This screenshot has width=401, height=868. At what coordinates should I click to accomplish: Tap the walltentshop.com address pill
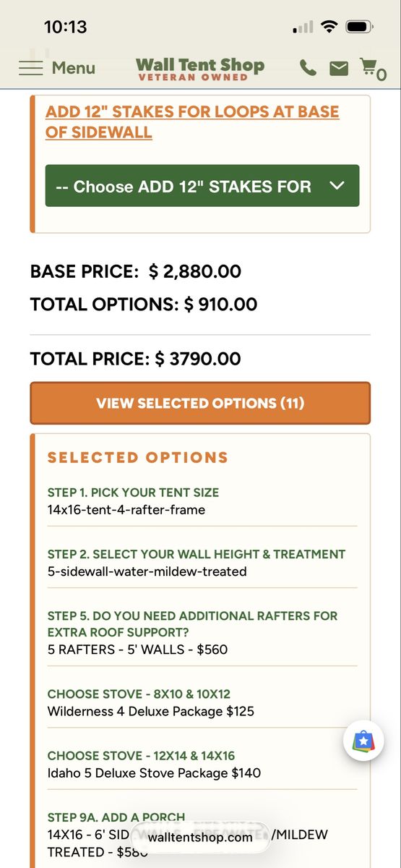201,837
